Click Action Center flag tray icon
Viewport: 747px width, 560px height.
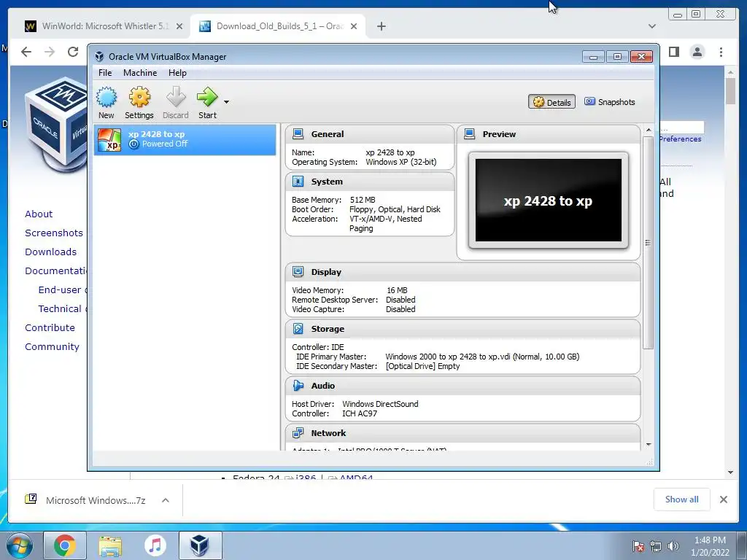coord(638,546)
